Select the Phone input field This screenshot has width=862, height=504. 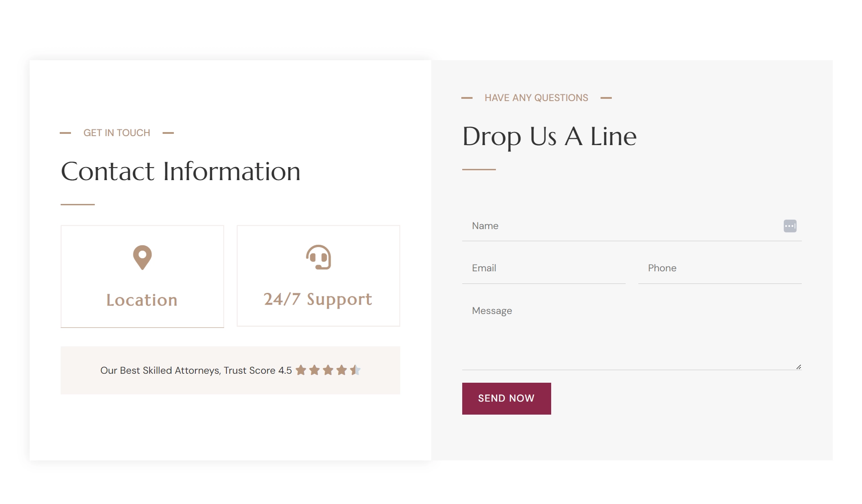pyautogui.click(x=720, y=268)
